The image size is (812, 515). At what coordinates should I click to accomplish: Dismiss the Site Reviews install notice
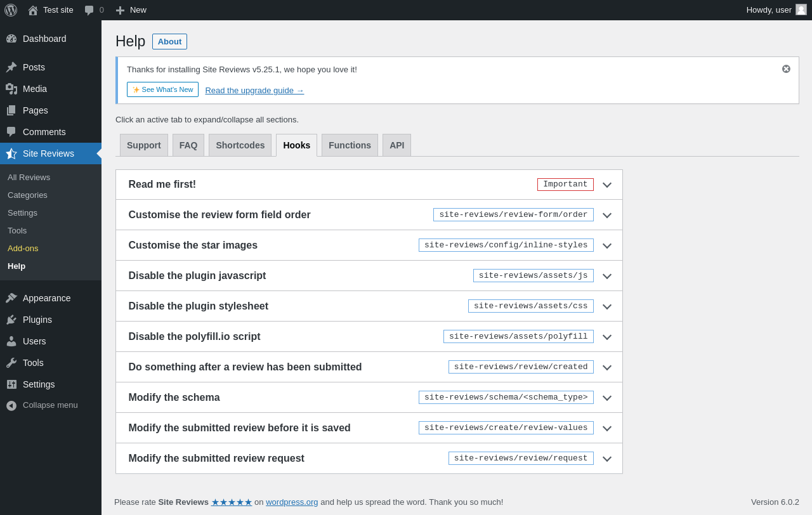pyautogui.click(x=786, y=69)
